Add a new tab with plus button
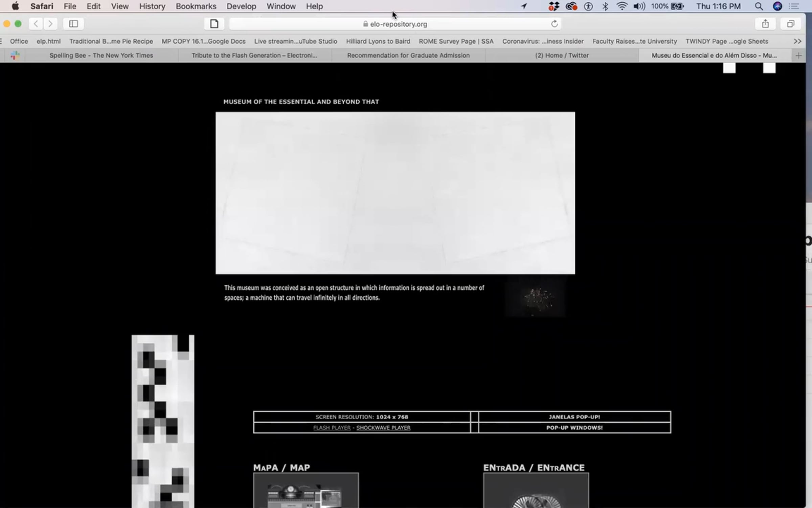The width and height of the screenshot is (812, 508). (798, 56)
